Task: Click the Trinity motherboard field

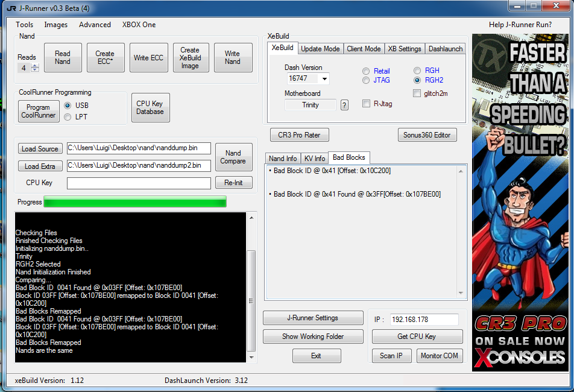Action: click(311, 105)
